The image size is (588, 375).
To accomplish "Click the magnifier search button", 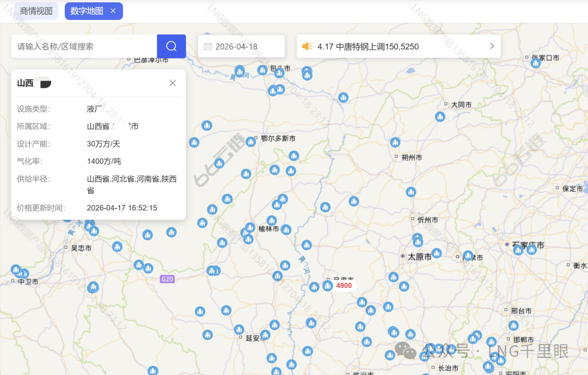I will tap(171, 46).
